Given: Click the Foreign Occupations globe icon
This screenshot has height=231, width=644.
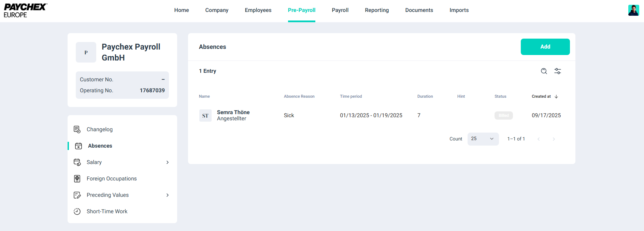Looking at the screenshot, I should tap(77, 179).
